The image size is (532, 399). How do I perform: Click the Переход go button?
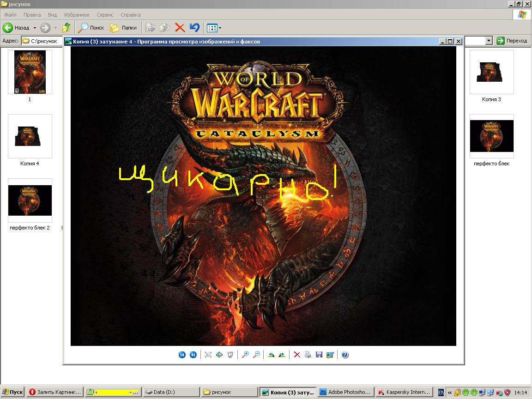512,41
